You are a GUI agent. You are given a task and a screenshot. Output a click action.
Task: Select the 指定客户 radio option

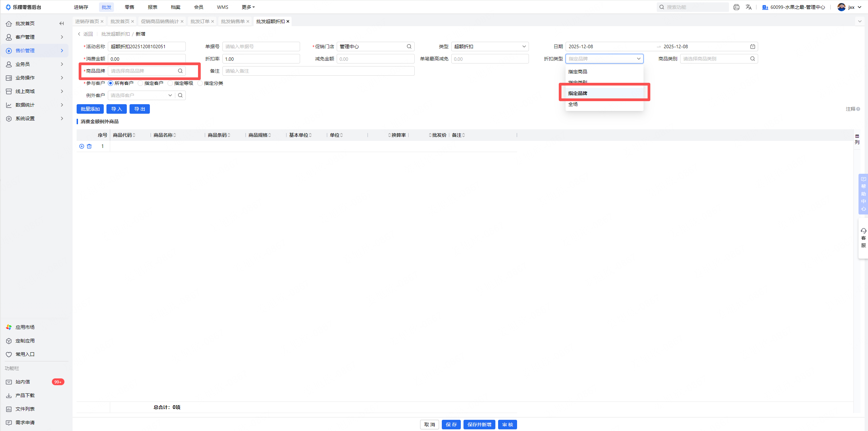tap(140, 83)
